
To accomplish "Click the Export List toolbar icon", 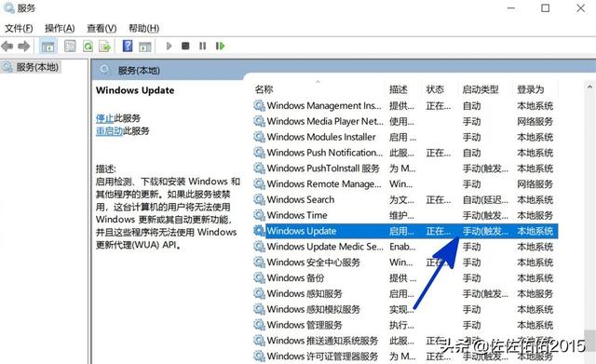I will coord(104,47).
